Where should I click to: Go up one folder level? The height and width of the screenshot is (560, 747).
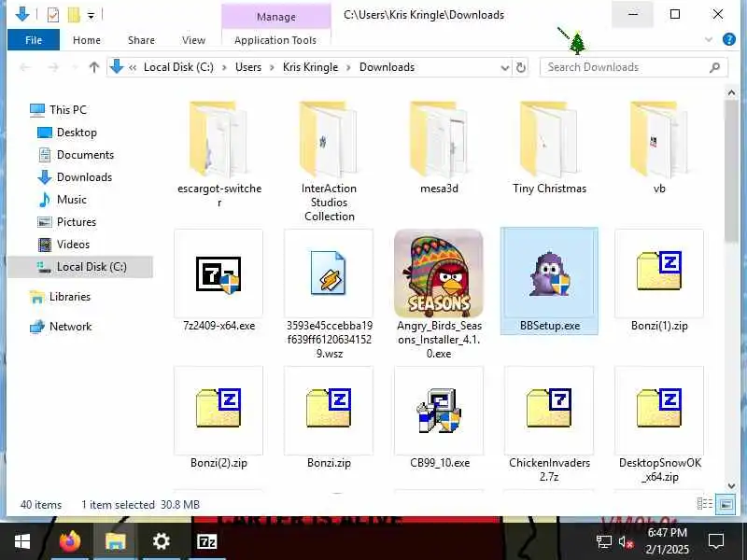[94, 67]
